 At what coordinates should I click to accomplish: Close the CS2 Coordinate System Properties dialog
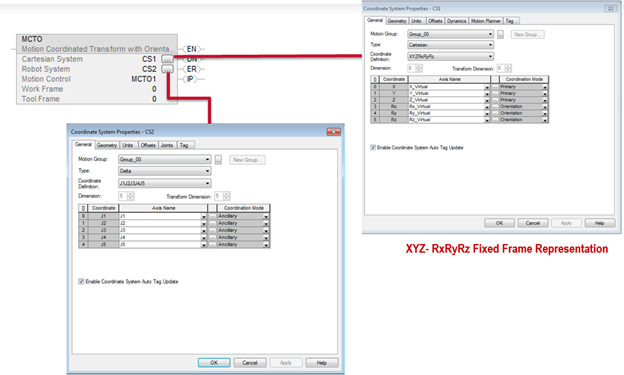point(333,132)
